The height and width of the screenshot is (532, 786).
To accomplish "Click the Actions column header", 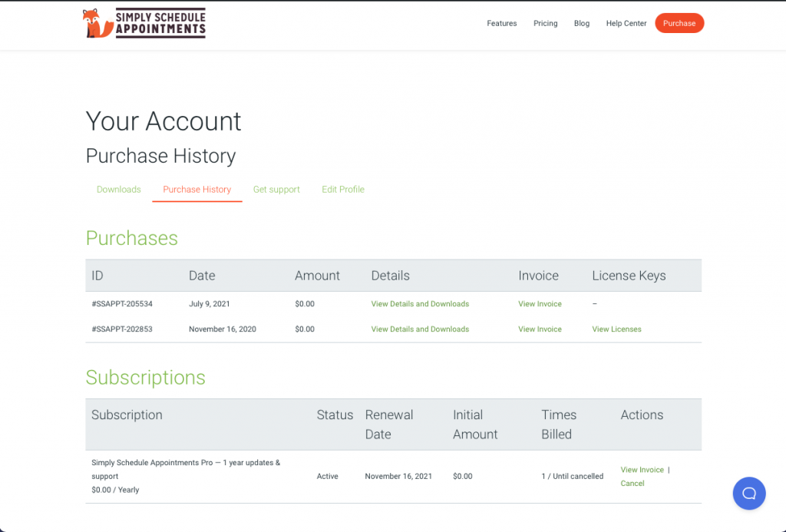I will point(642,415).
